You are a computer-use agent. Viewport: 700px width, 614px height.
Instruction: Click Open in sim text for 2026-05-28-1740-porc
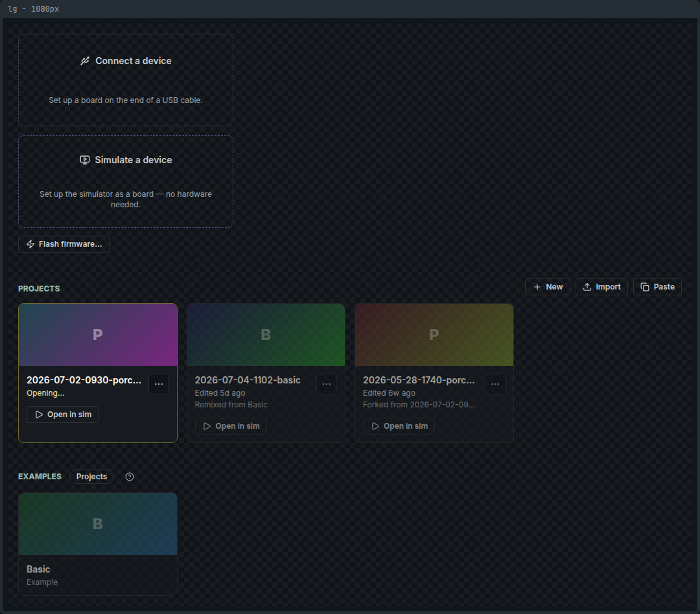pyautogui.click(x=405, y=426)
